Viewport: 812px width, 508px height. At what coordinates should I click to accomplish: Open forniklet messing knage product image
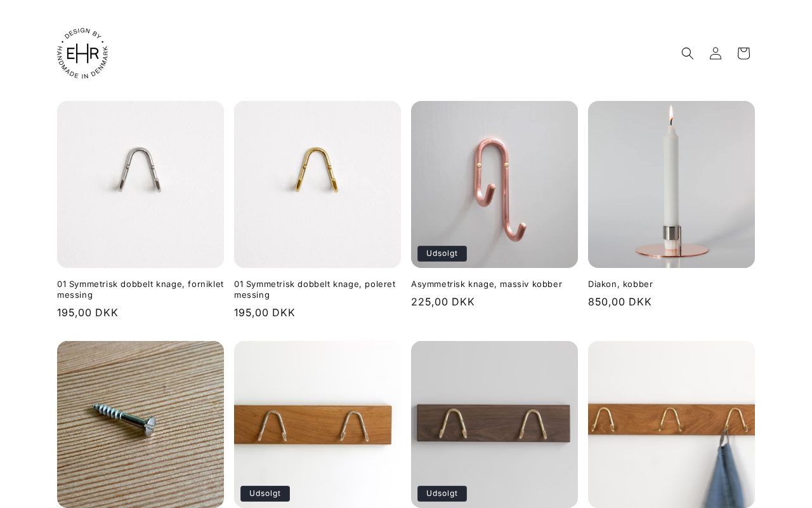click(x=140, y=184)
